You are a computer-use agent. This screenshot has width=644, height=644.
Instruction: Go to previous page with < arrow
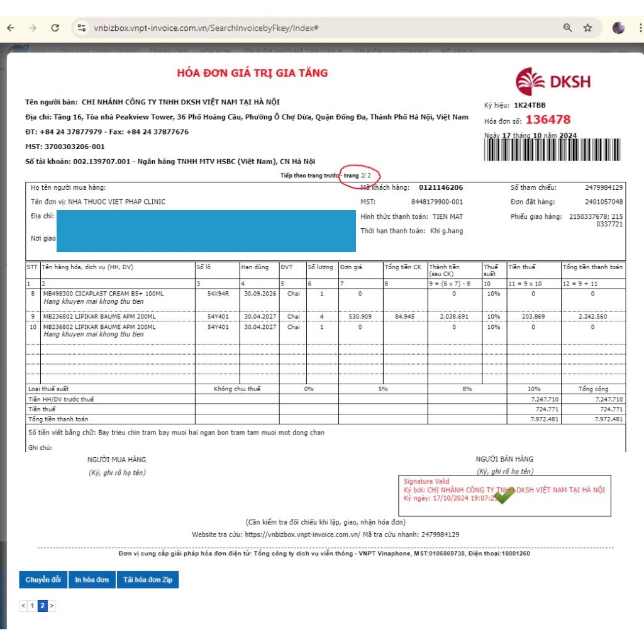click(23, 606)
